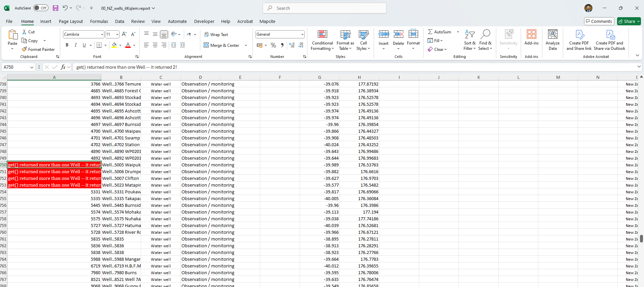
Task: Click the Undo arrow icon
Action: (x=65, y=8)
